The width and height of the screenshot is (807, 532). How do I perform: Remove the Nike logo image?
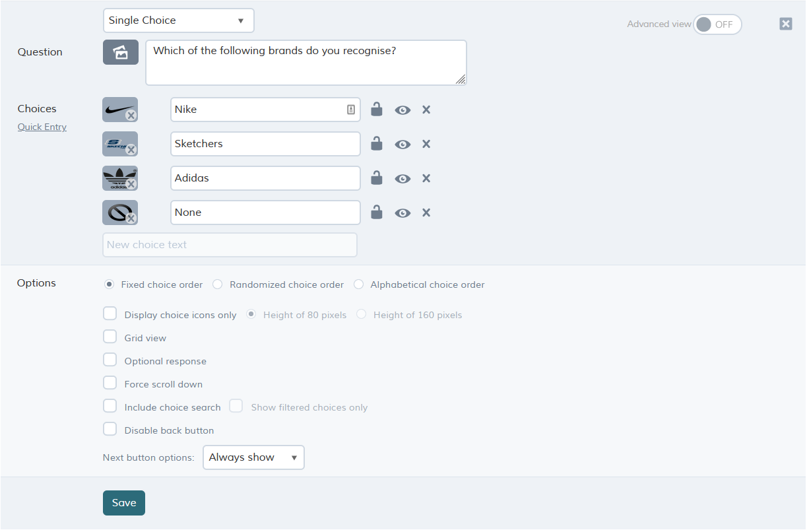[131, 116]
